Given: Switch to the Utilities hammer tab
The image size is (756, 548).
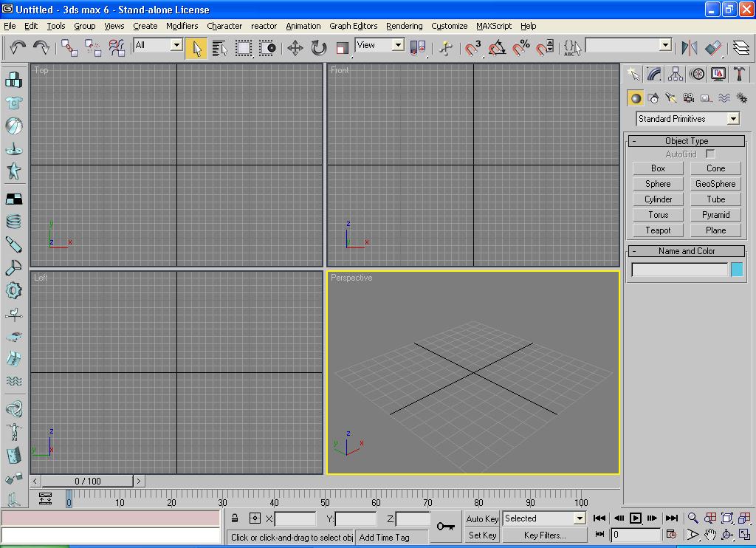Looking at the screenshot, I should point(739,74).
